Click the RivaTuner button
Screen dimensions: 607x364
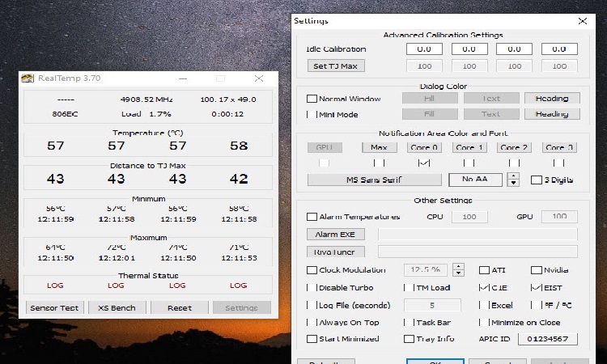tap(335, 252)
